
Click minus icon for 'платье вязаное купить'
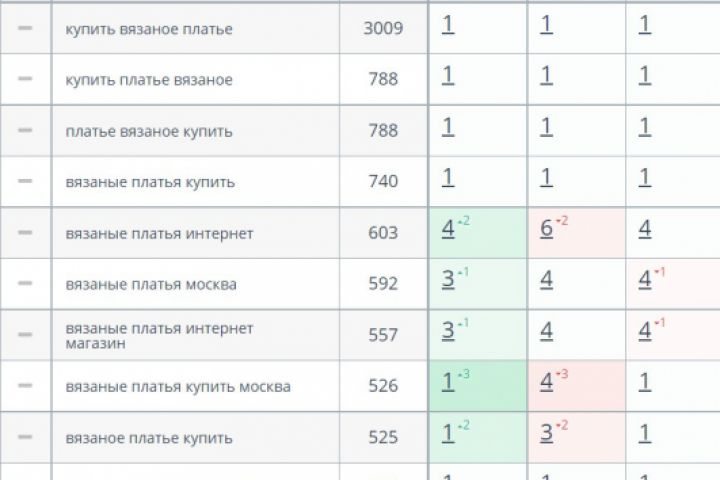point(25,130)
